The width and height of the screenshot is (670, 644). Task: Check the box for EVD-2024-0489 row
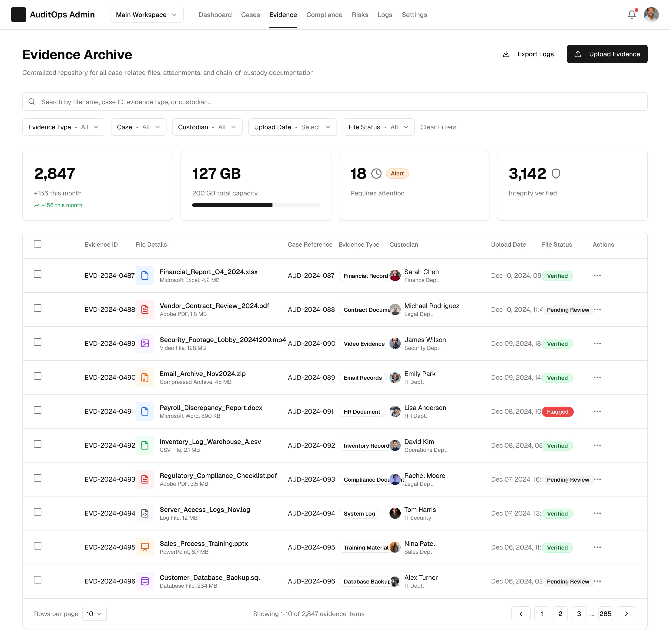38,342
